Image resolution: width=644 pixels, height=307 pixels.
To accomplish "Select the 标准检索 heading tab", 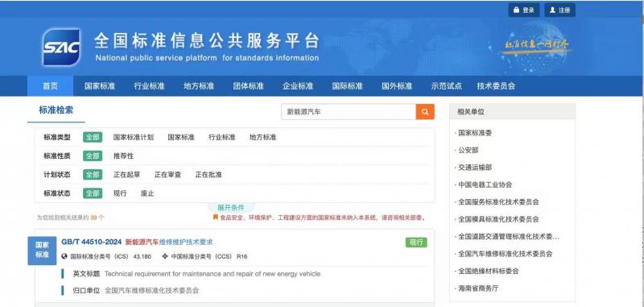I will [56, 110].
